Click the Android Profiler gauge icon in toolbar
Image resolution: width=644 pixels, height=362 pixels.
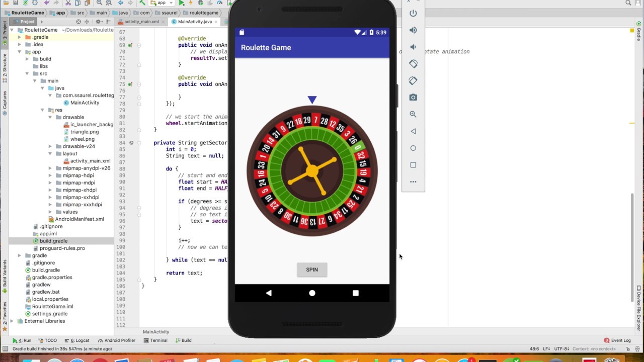tap(219, 3)
